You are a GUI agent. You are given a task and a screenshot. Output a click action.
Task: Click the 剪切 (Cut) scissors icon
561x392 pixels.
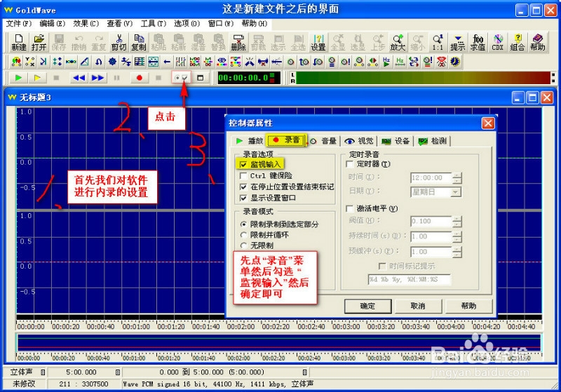pos(119,42)
